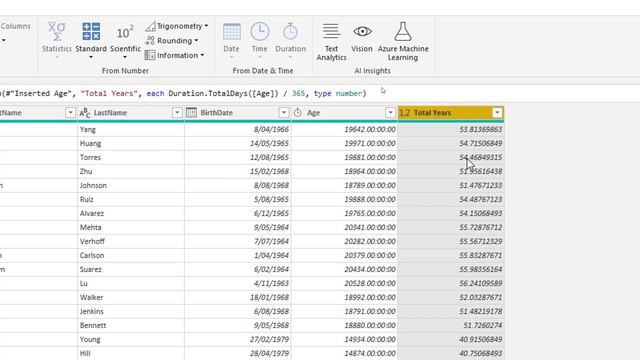640x360 pixels.
Task: Click the date type icon of BirthDate
Action: coord(191,113)
